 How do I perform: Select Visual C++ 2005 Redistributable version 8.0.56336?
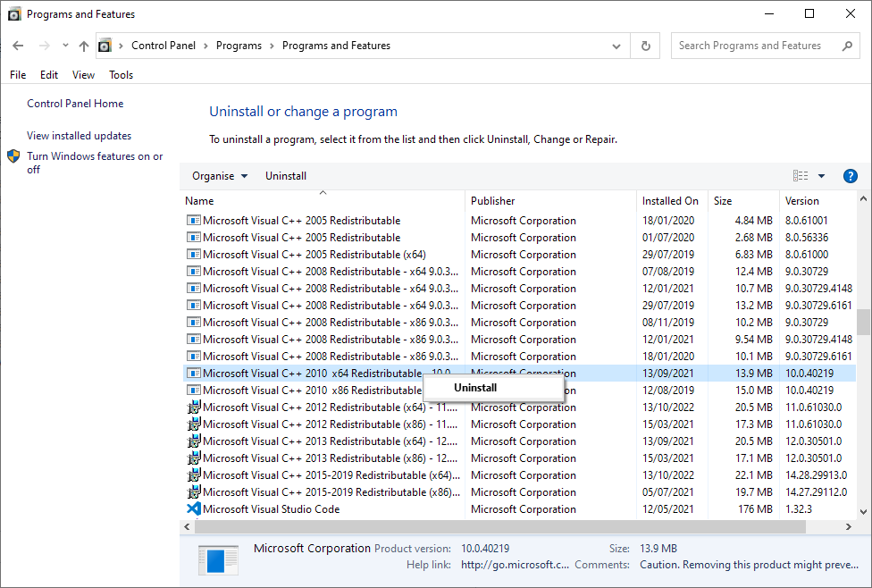click(519, 238)
